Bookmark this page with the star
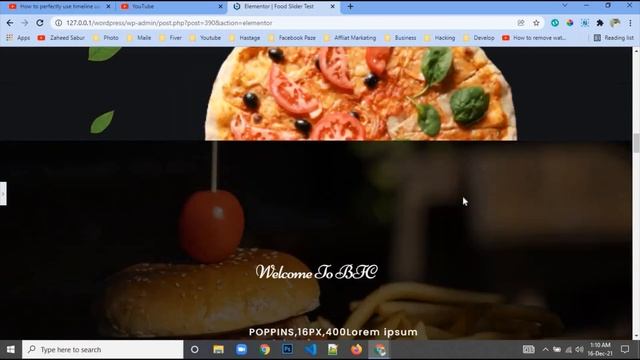The height and width of the screenshot is (360, 640). (536, 23)
